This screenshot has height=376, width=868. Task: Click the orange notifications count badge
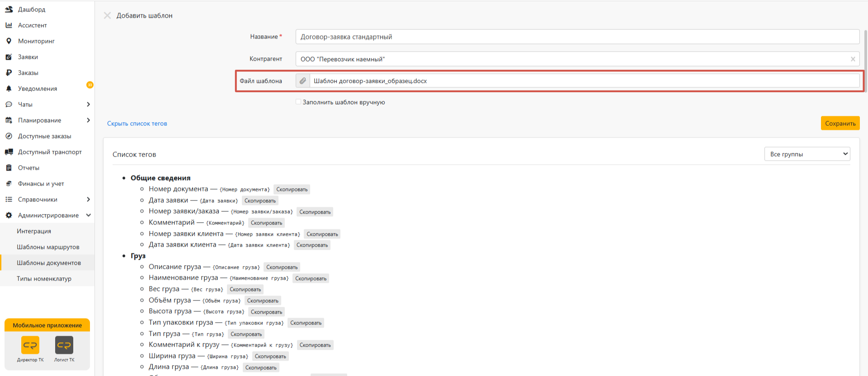pos(90,85)
